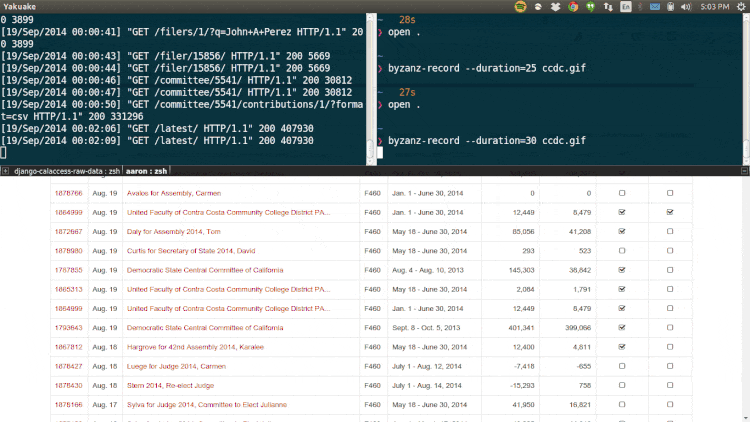Open the Stern 2014, Re-elect Judge link
Viewport: 750px width, 422px height.
(170, 385)
